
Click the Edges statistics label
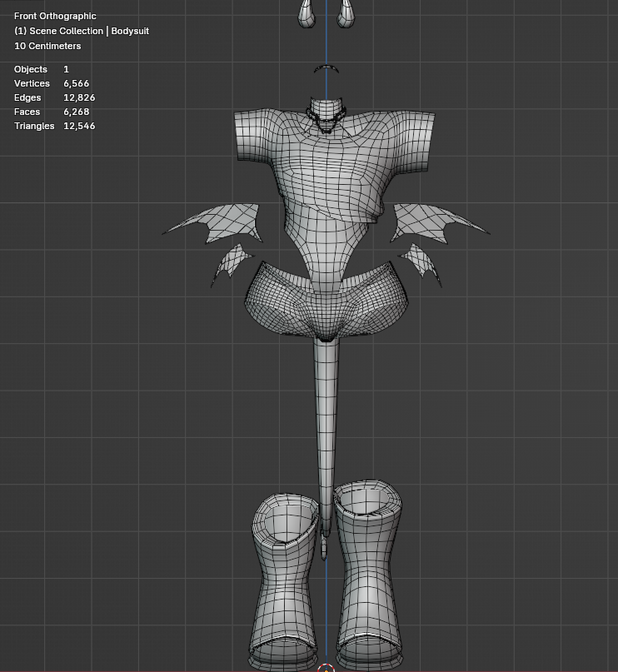[27, 97]
